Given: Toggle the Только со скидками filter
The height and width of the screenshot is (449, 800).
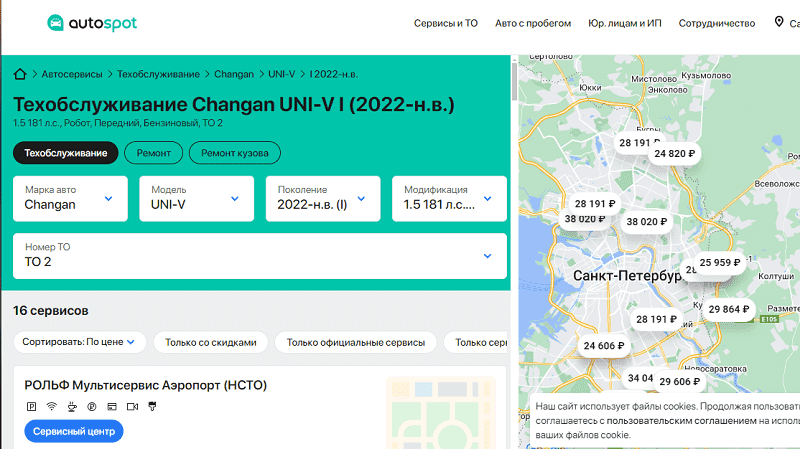Looking at the screenshot, I should (x=210, y=342).
